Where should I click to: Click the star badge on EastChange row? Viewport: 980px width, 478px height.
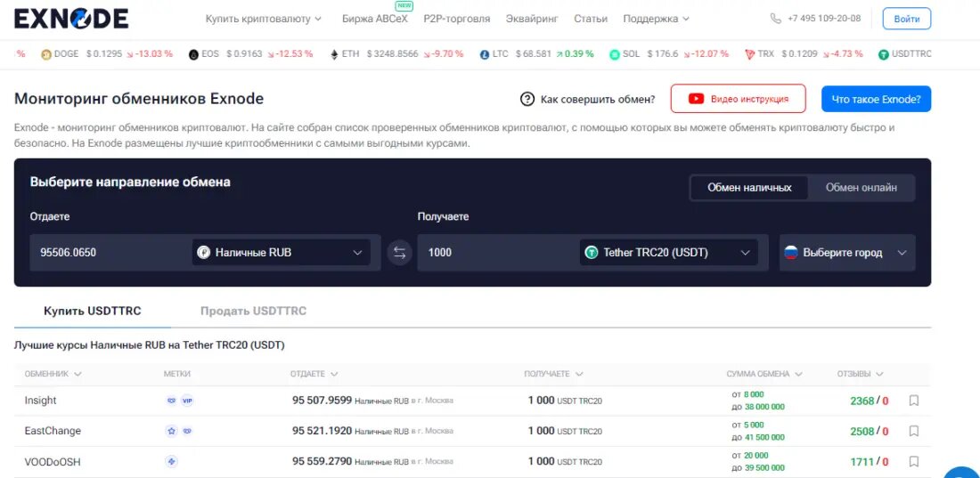[x=171, y=431]
